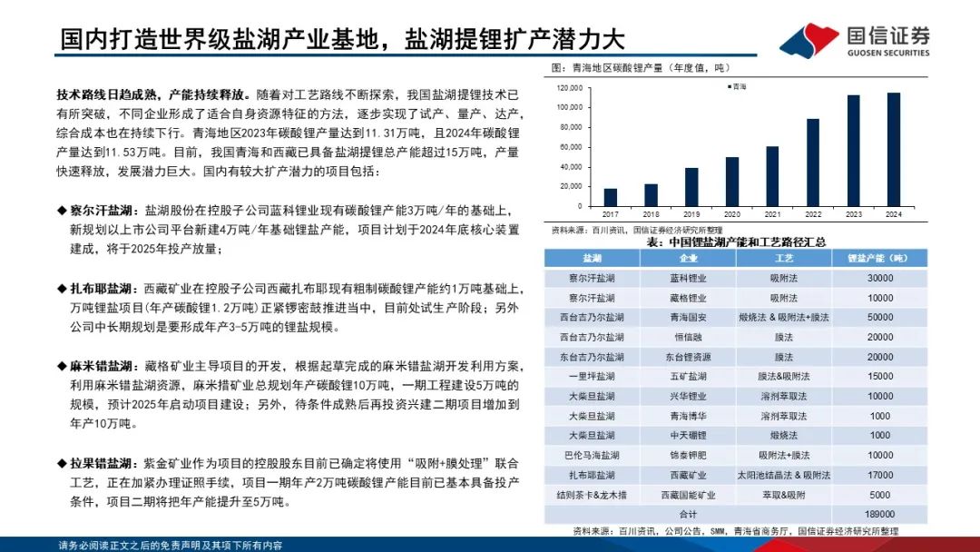Click the 2022 bar in the chart
This screenshot has width=980, height=552.
[812, 163]
